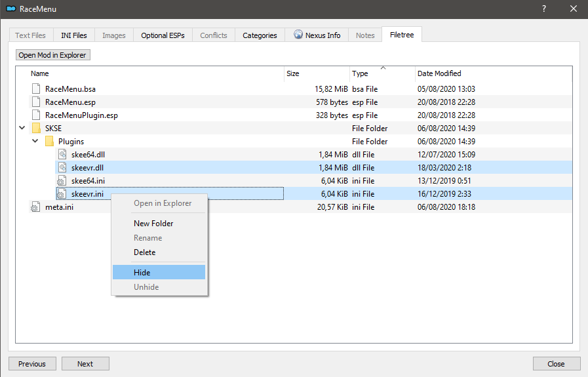Select the RaceMenuPlugin.esp file name

coord(81,115)
